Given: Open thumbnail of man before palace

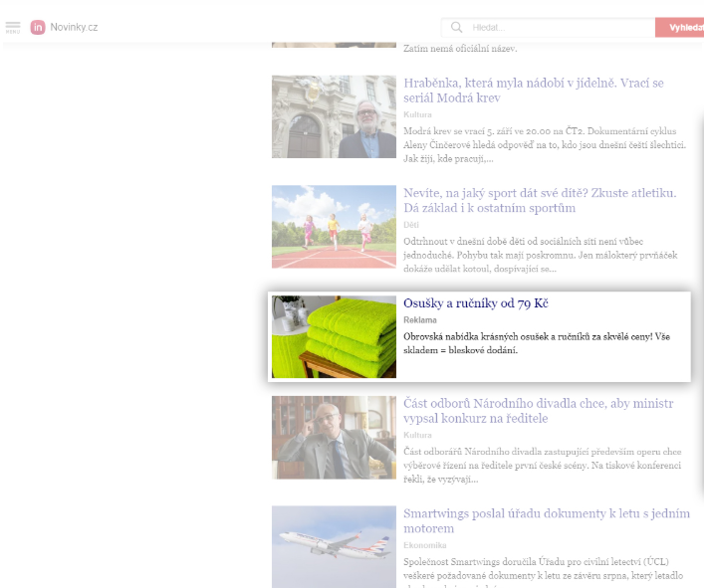Looking at the screenshot, I should (334, 116).
